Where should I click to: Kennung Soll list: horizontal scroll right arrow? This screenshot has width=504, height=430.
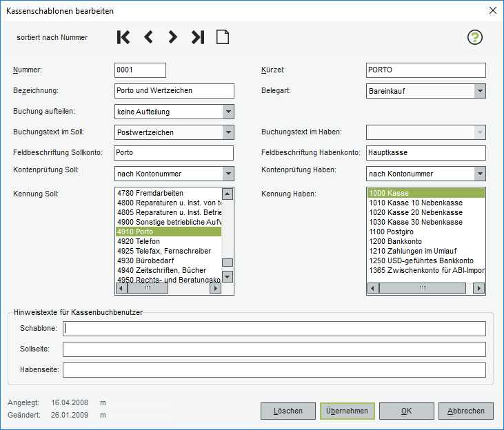click(216, 288)
